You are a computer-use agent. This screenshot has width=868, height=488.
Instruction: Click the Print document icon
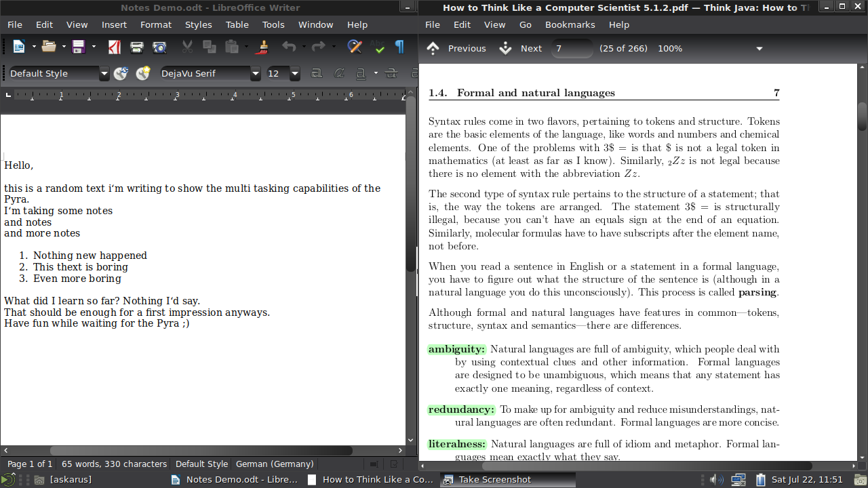[x=137, y=47]
